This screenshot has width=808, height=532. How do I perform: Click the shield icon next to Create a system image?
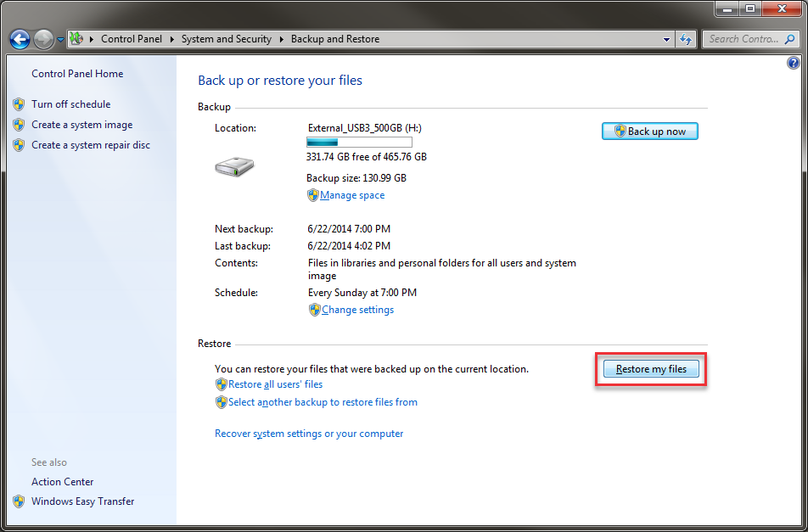tap(19, 125)
